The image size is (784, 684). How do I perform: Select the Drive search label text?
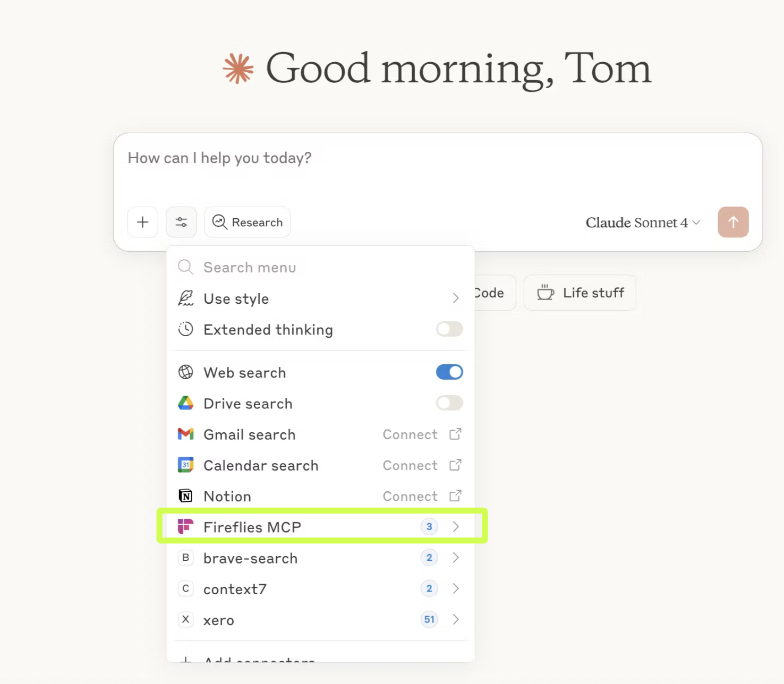coord(248,404)
